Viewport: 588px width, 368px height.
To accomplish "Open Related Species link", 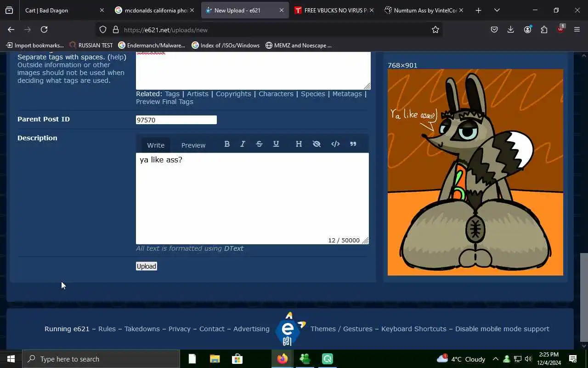I will 313,94.
